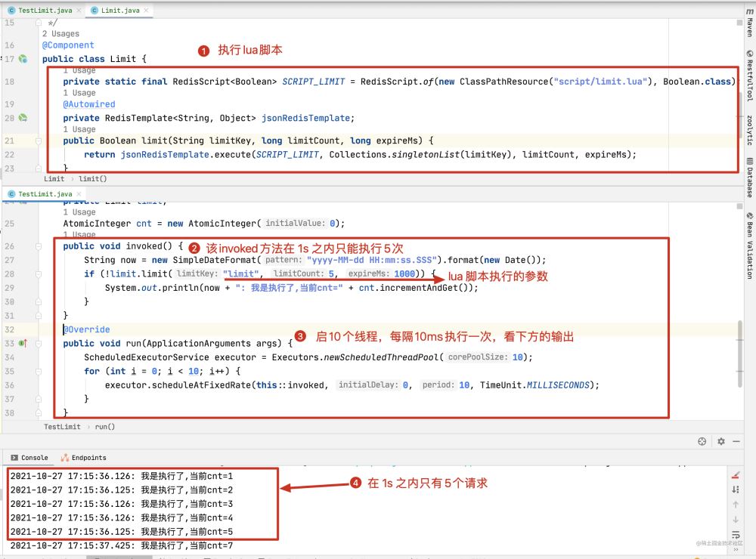Click the autowired bean gutter icon beside jsonRedisTemplate
756x559 pixels.
click(23, 118)
